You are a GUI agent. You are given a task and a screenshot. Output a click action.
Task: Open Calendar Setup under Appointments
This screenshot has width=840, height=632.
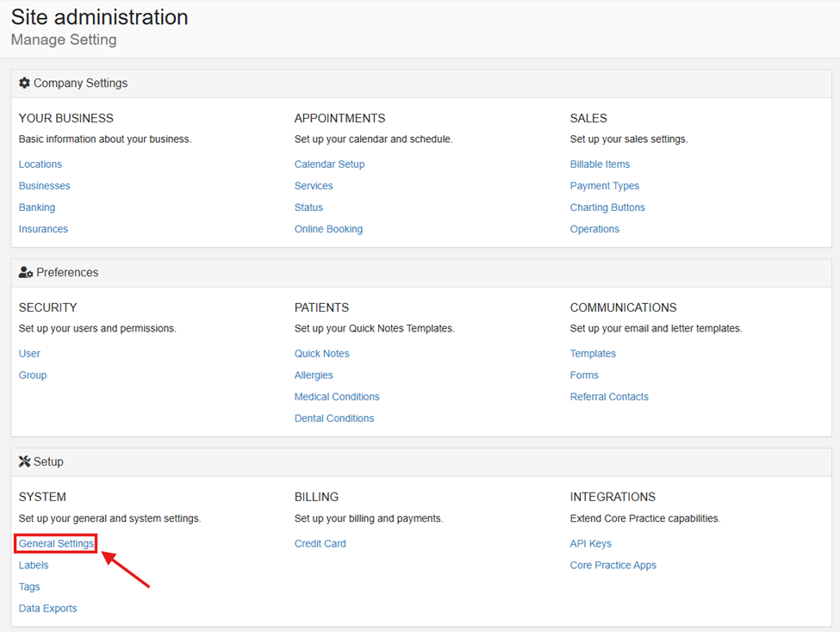tap(329, 164)
